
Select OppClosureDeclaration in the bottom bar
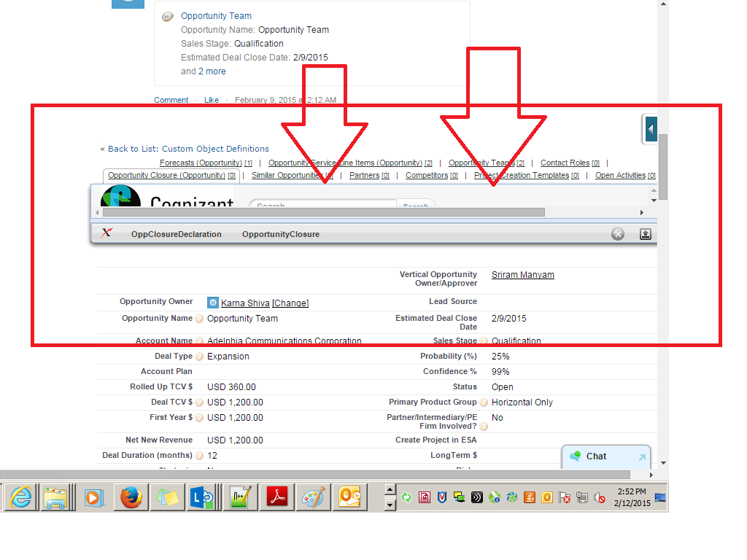pos(177,234)
